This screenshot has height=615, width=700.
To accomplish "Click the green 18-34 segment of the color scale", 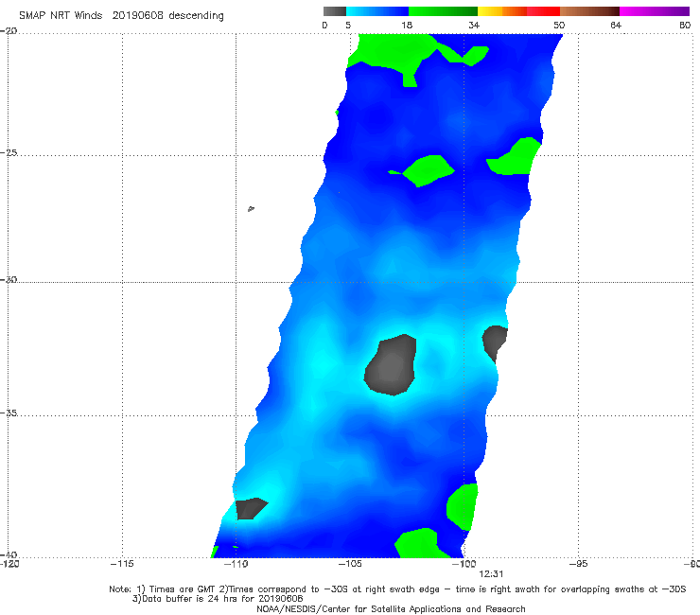I will [x=443, y=11].
